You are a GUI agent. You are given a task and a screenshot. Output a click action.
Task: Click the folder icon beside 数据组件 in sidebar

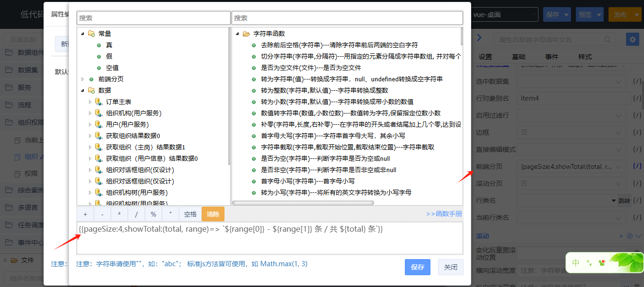(9, 52)
